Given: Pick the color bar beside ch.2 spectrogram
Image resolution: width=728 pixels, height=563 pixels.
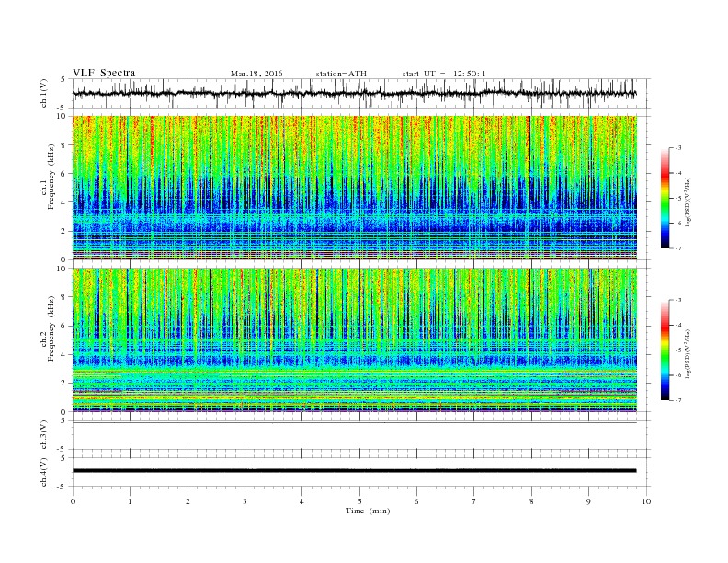Looking at the screenshot, I should (665, 350).
